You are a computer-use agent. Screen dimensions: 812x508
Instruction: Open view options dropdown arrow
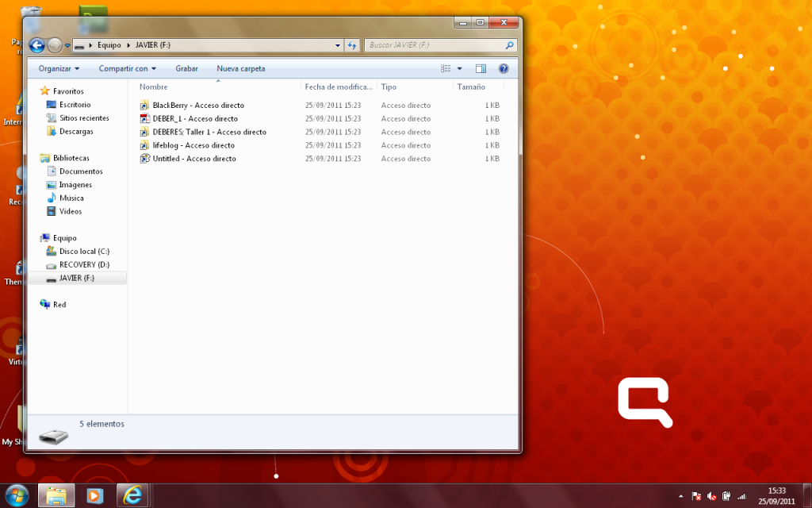459,68
